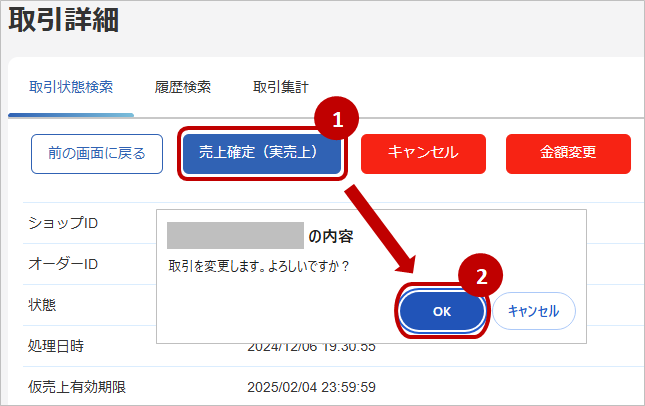Image resolution: width=645 pixels, height=406 pixels.
Task: Click the 売上確定（実売上） button
Action: (262, 153)
